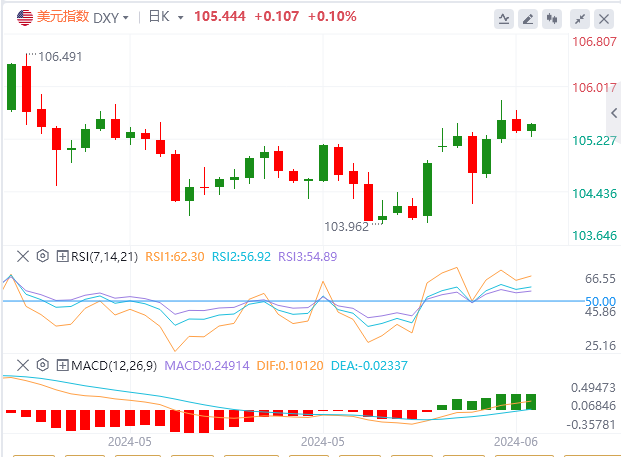Close the chart with X button

pyautogui.click(x=604, y=19)
